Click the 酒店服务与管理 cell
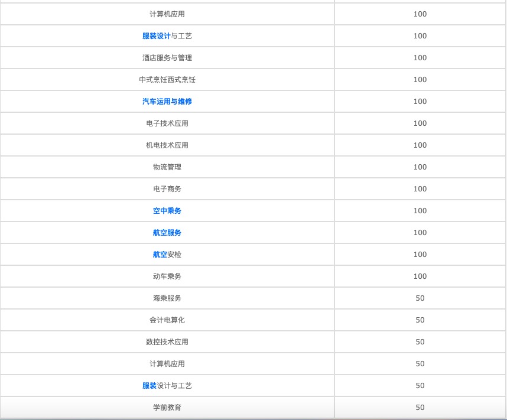This screenshot has width=507, height=420. pyautogui.click(x=167, y=58)
